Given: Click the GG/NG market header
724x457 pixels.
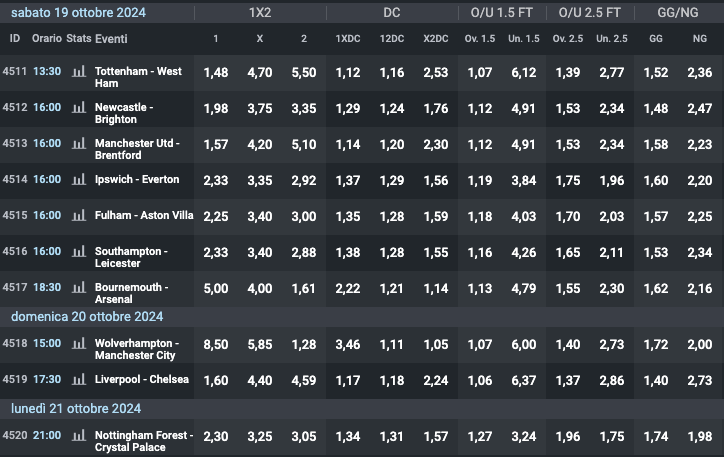Looking at the screenshot, I should pyautogui.click(x=678, y=12).
